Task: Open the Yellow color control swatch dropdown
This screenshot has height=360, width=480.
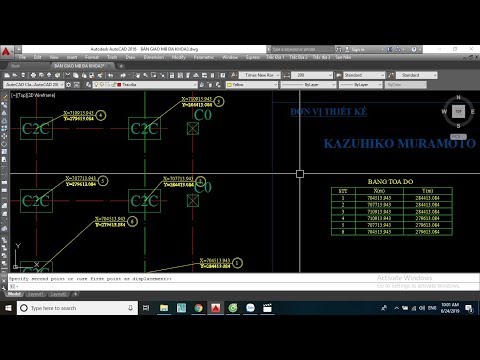Action: (252, 85)
